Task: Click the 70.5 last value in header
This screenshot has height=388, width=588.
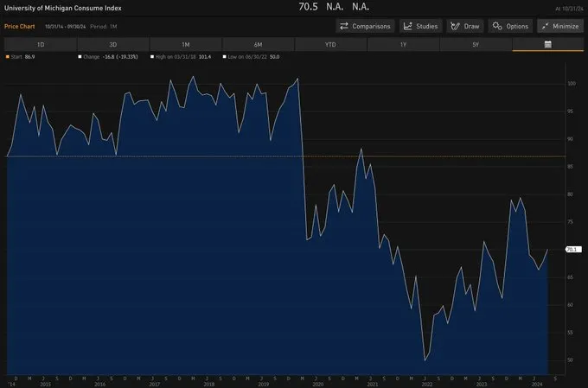Action: (x=308, y=7)
